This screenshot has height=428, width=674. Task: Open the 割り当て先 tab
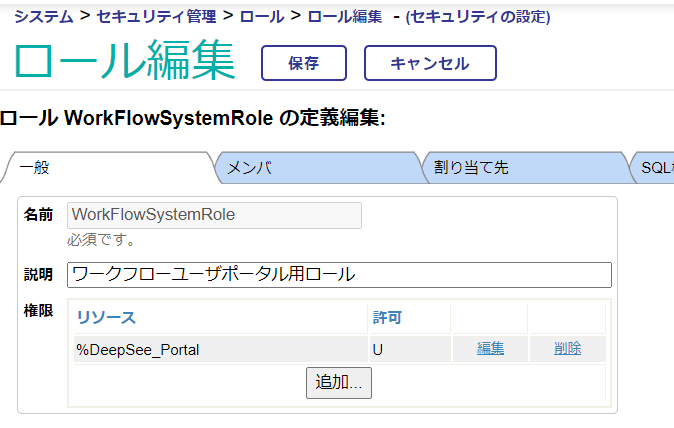coord(470,167)
